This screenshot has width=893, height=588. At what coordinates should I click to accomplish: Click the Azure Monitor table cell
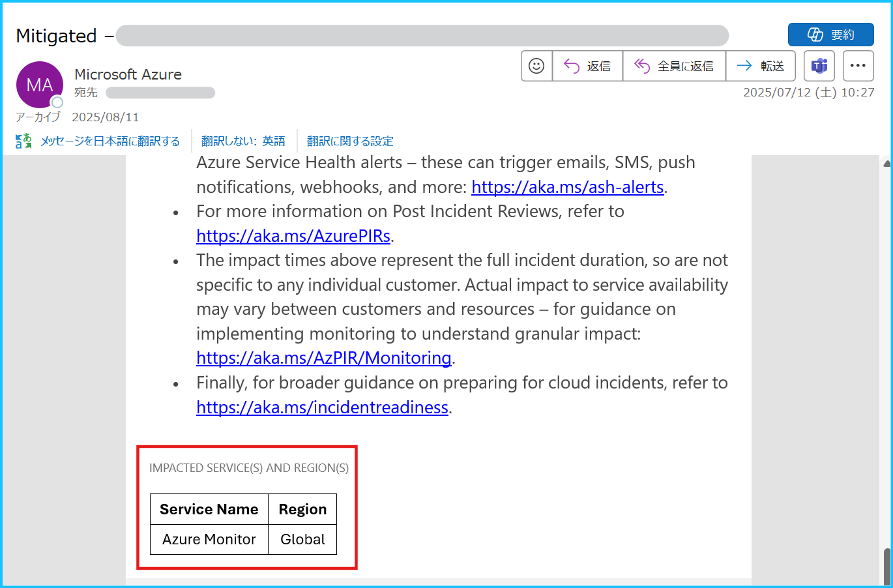(209, 540)
